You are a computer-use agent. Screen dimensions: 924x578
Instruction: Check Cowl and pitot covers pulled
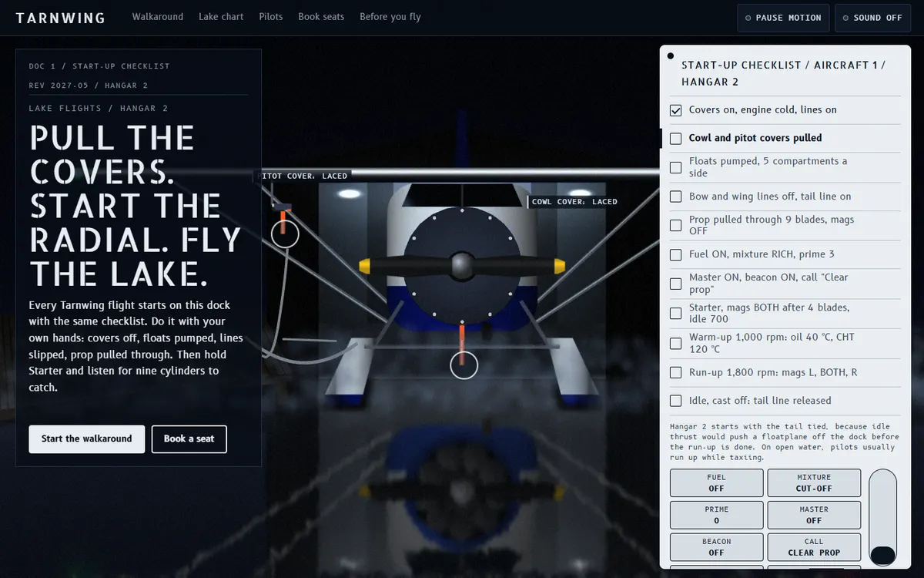tap(675, 139)
